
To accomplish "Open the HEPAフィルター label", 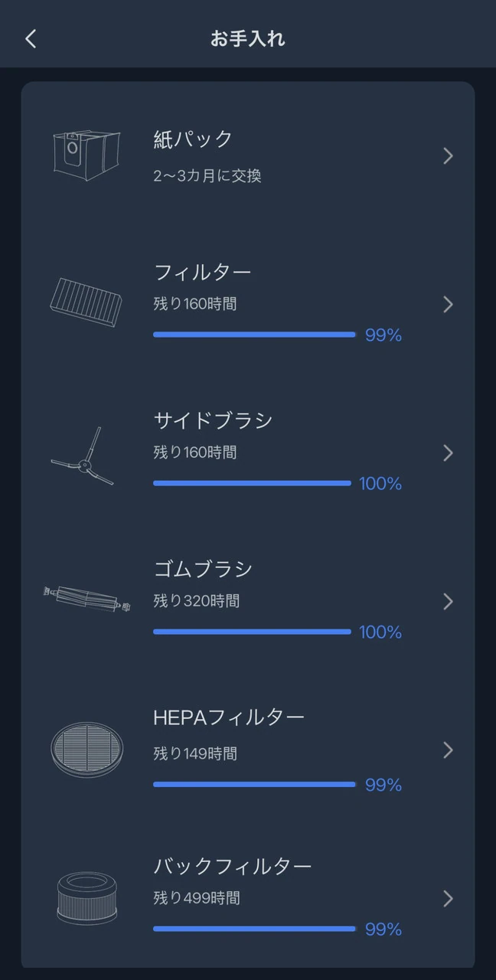I will (x=229, y=717).
